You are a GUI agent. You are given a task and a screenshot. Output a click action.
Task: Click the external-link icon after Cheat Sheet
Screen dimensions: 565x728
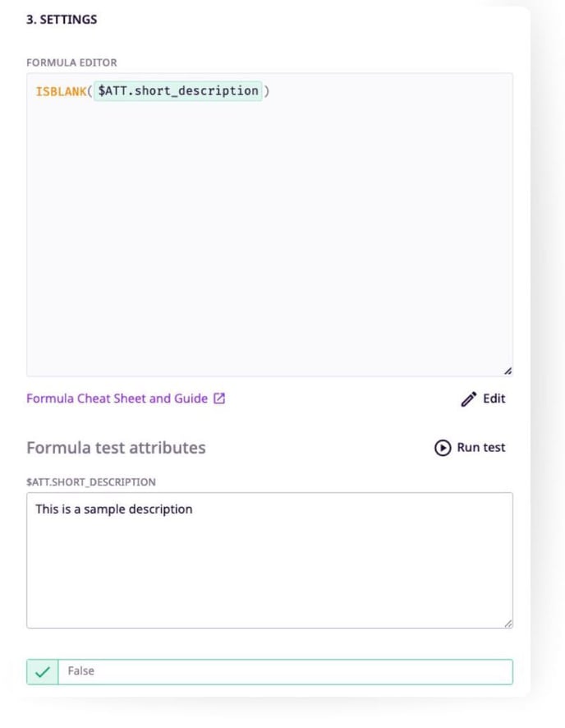219,399
